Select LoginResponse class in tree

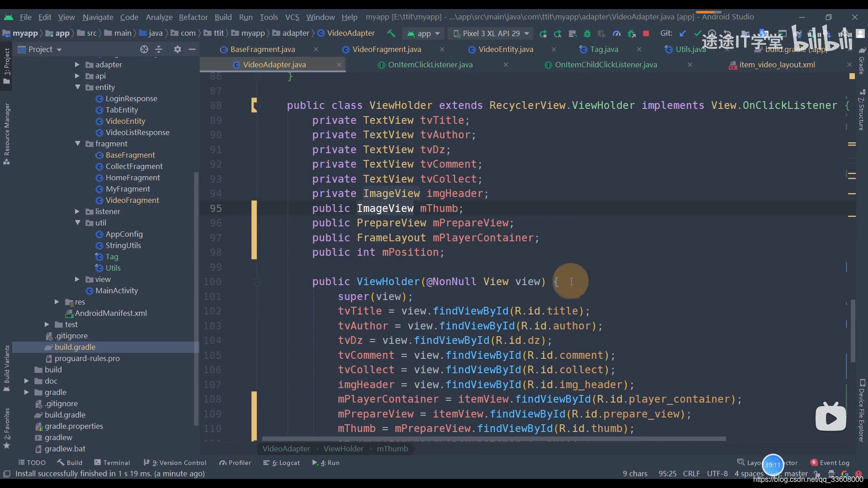[131, 99]
